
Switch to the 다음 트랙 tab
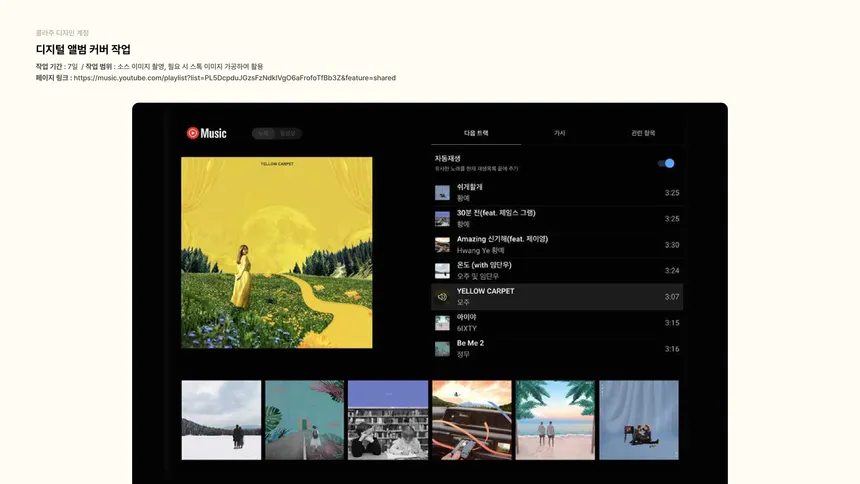pos(476,133)
